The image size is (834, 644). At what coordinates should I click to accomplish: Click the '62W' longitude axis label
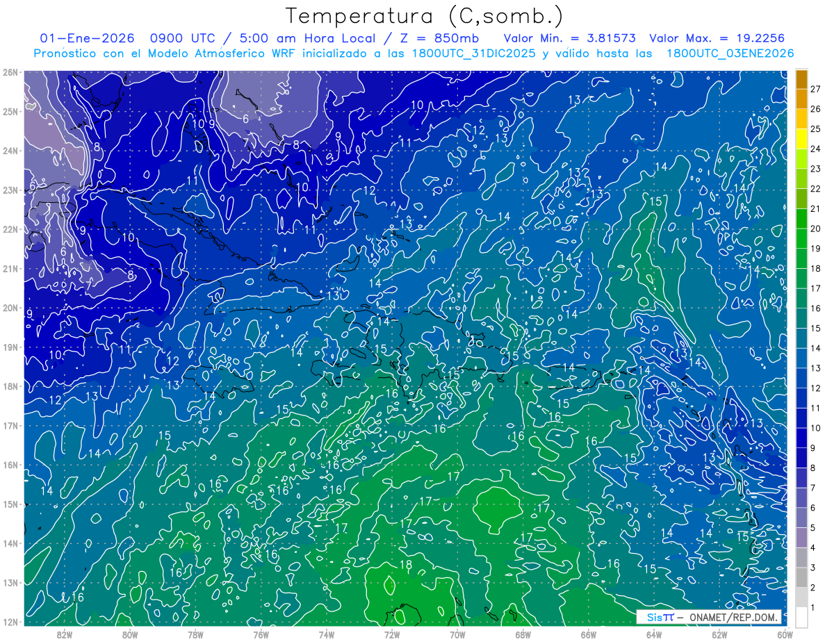pos(719,634)
